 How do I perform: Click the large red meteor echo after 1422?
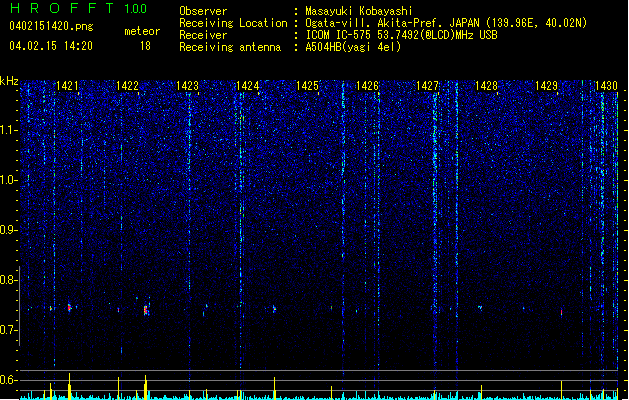146,310
